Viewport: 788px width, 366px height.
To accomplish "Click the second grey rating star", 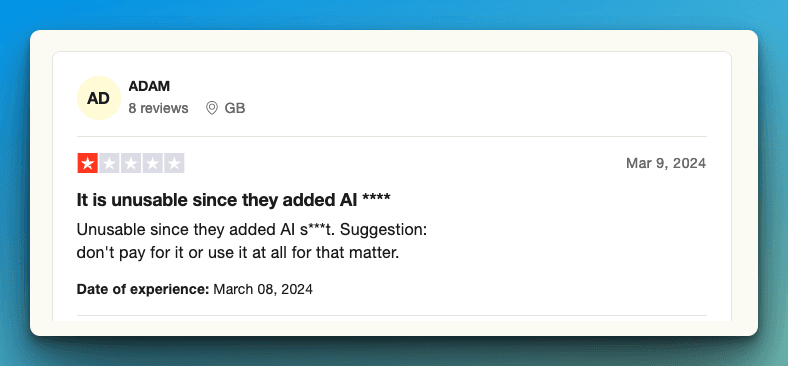I will click(109, 163).
